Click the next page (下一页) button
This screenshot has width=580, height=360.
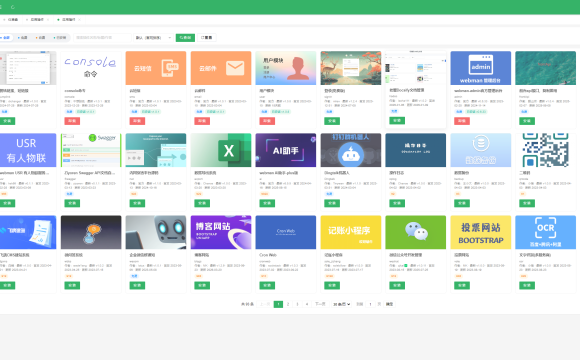(x=320, y=304)
